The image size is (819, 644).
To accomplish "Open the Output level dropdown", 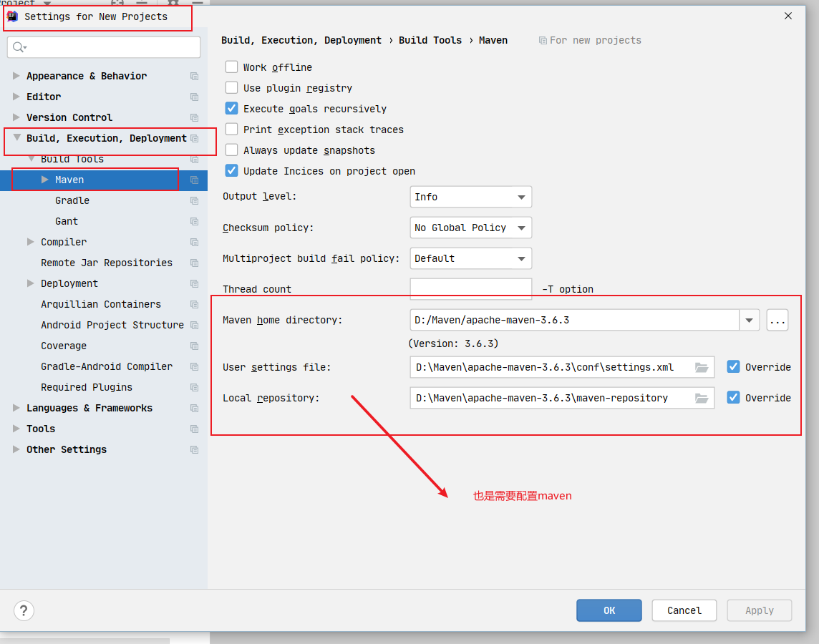I will (x=470, y=197).
